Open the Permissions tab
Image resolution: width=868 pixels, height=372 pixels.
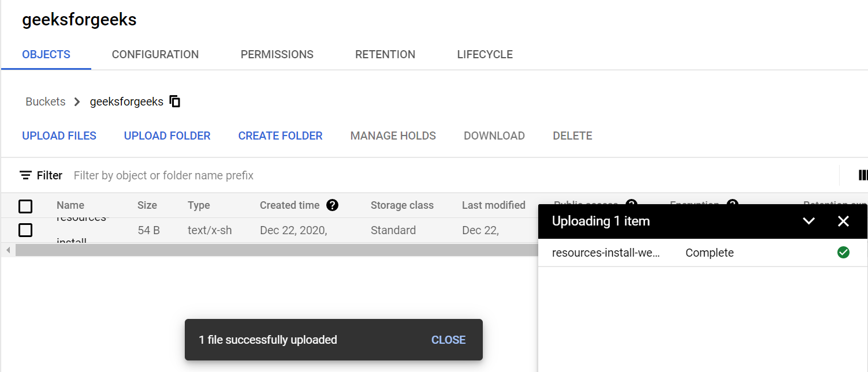[x=277, y=55]
